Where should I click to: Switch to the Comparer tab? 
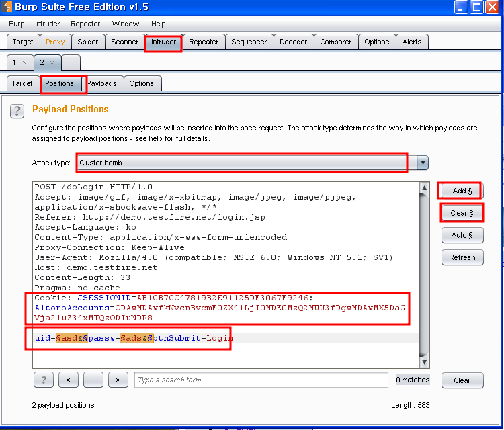tap(336, 42)
